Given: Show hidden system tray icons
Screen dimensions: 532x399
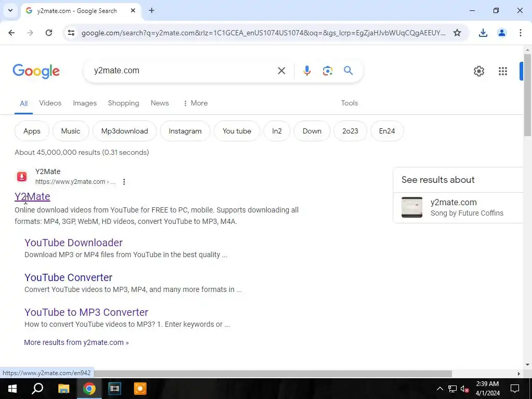Looking at the screenshot, I should tap(440, 389).
